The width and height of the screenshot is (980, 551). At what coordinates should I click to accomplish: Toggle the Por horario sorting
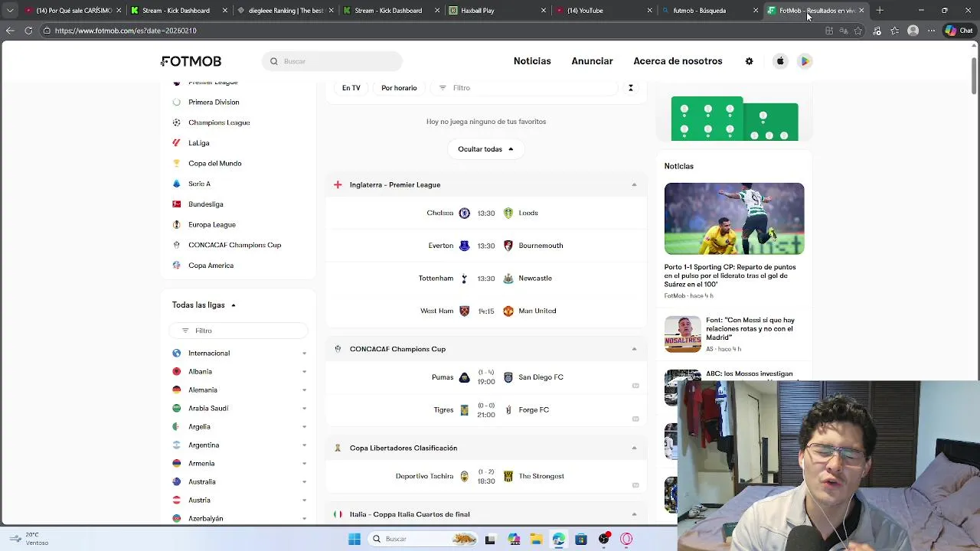point(399,88)
